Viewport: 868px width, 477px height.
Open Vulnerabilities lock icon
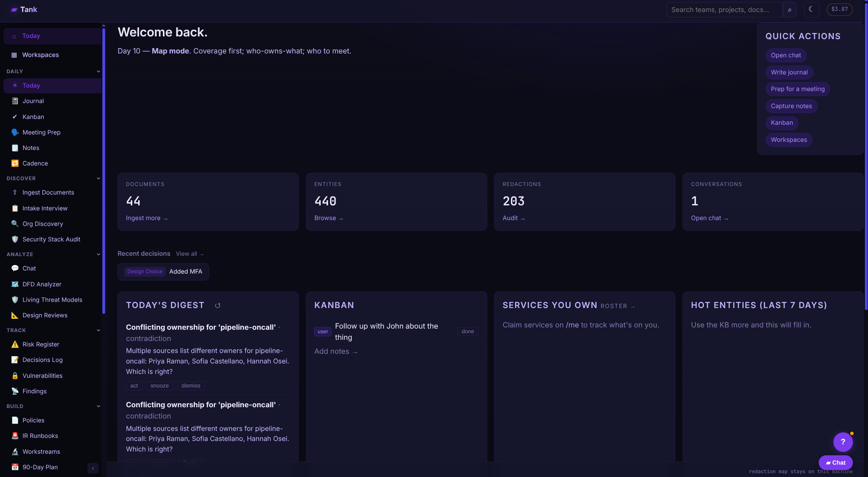click(15, 376)
